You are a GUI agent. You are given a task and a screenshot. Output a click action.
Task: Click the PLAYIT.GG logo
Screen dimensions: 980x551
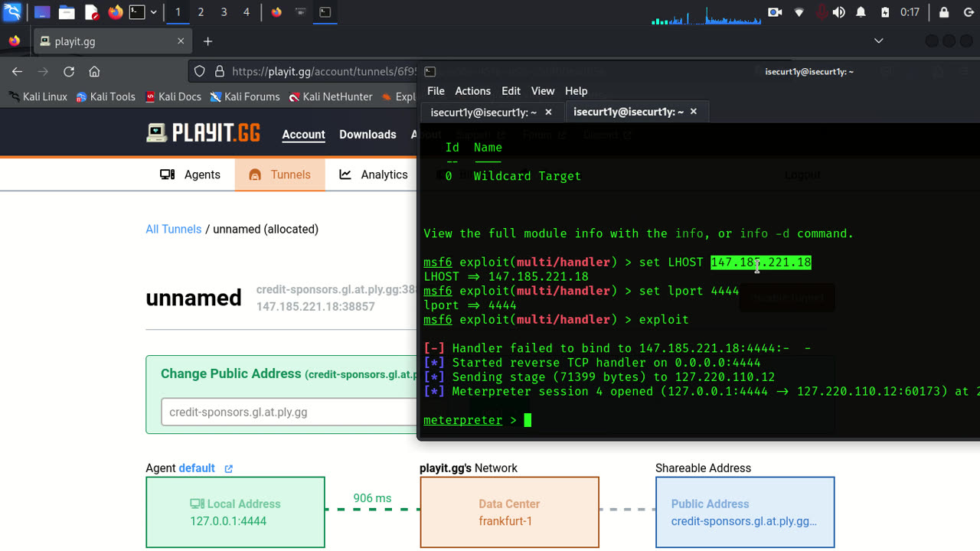pos(204,133)
